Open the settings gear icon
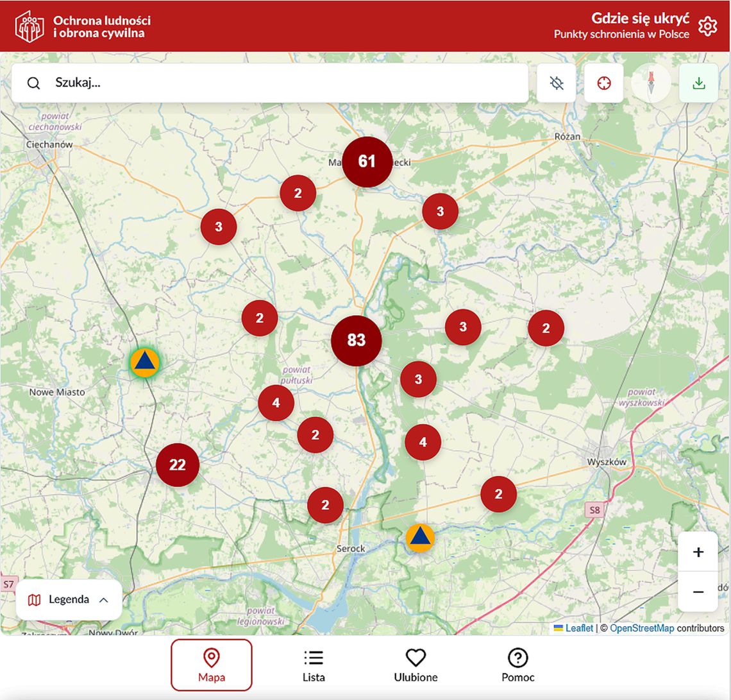The image size is (731, 700). 708,26
